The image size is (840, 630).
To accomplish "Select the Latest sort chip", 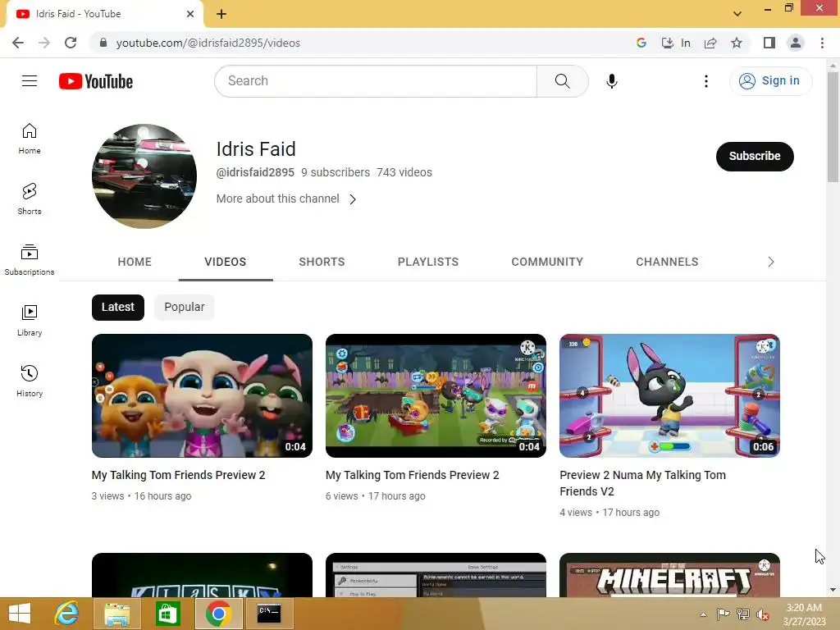I will (118, 308).
